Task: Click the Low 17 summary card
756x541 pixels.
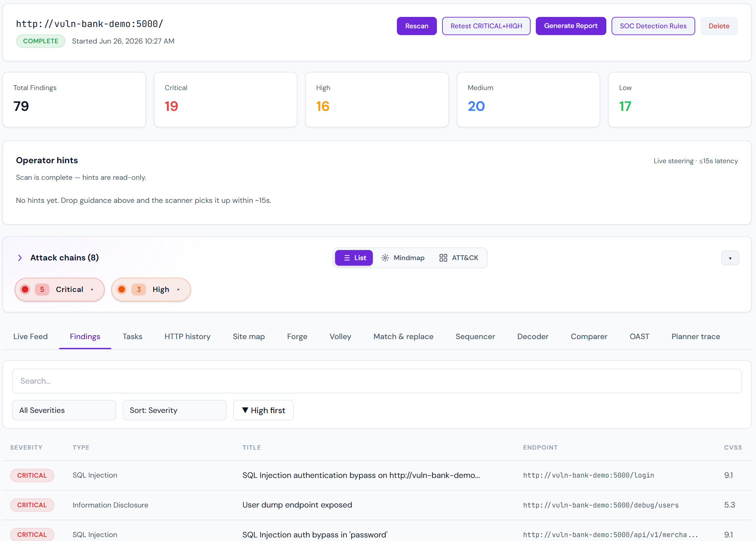Action: point(680,99)
